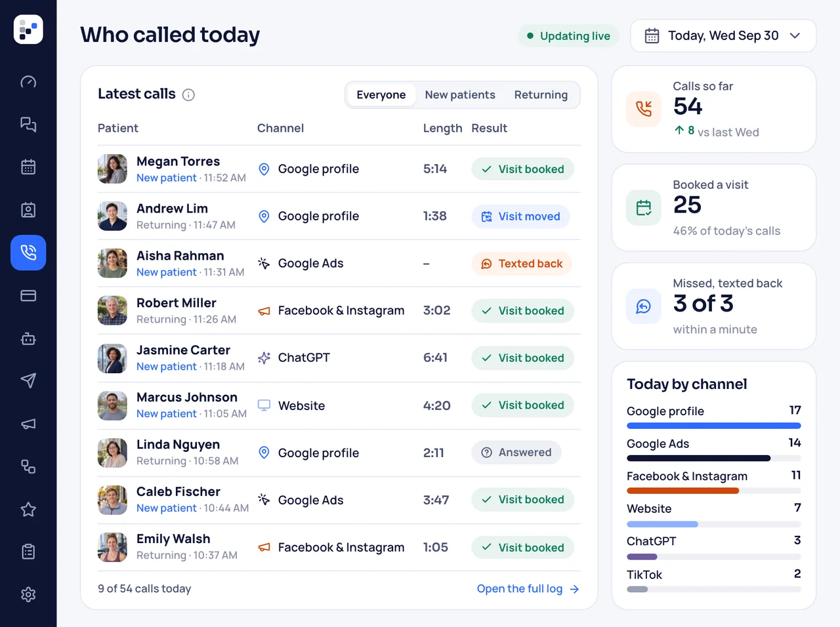
Task: Select the Everyone filter tab
Action: click(381, 95)
